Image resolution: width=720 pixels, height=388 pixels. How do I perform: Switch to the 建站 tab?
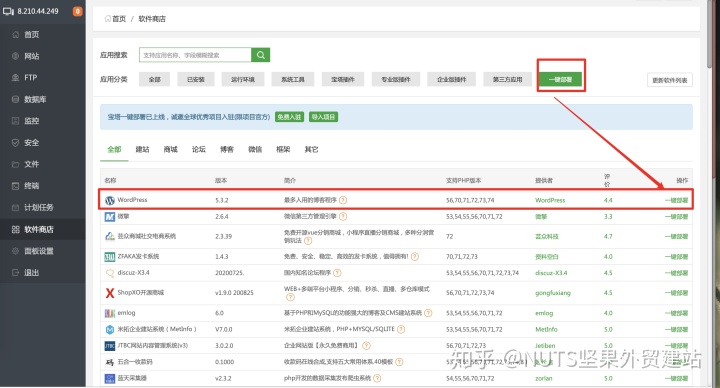[142, 149]
